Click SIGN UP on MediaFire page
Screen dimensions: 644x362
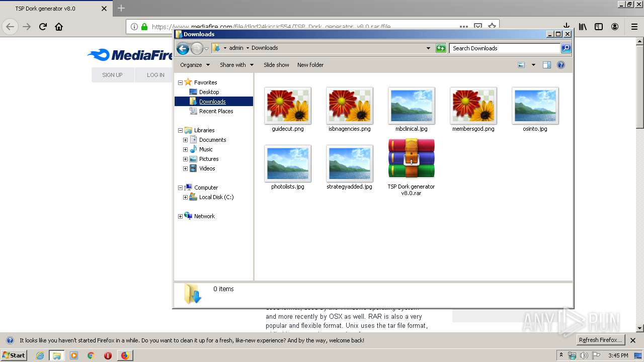(x=112, y=75)
